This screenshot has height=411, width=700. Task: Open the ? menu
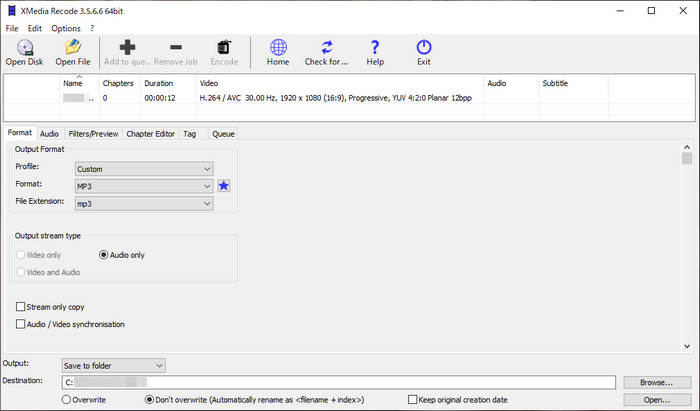coord(92,29)
